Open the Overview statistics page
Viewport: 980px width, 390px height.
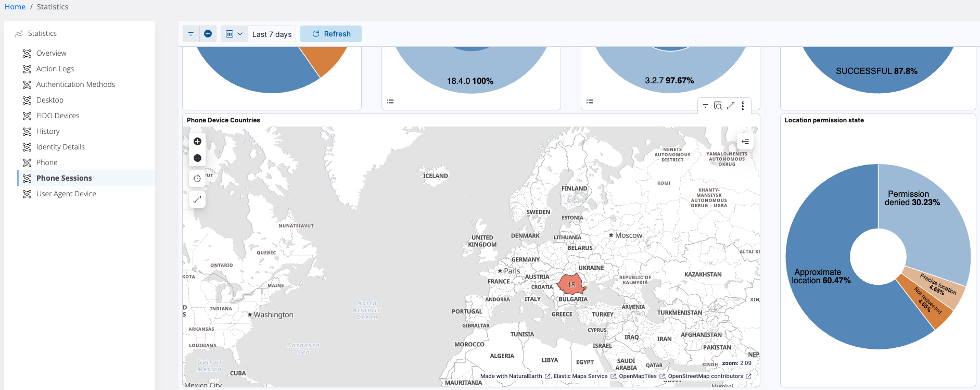point(51,53)
